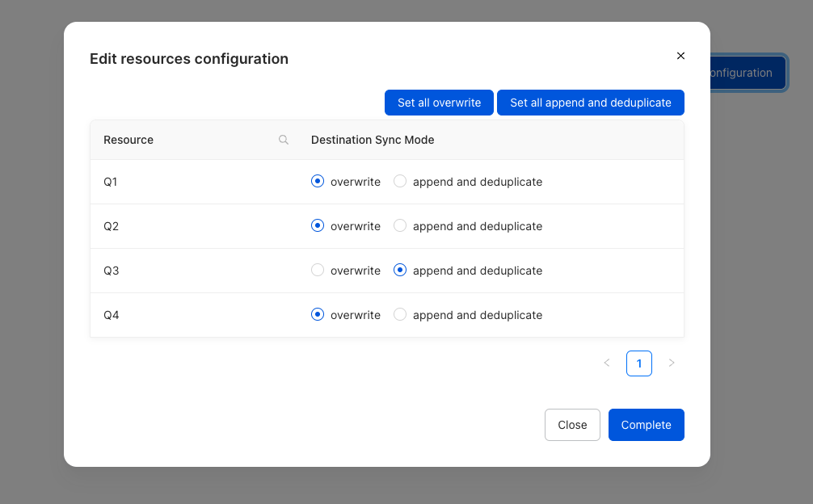Image resolution: width=813 pixels, height=504 pixels.
Task: Select append and deduplicate for Q2
Action: 400,226
